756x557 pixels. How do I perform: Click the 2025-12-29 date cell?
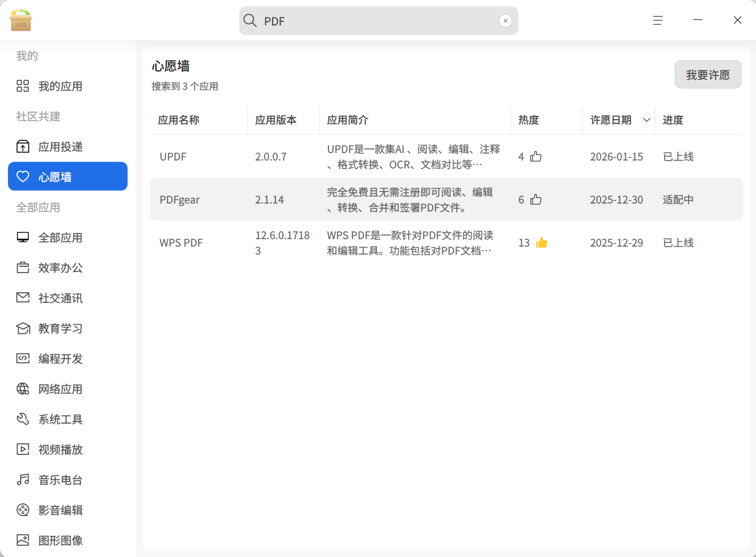point(617,243)
